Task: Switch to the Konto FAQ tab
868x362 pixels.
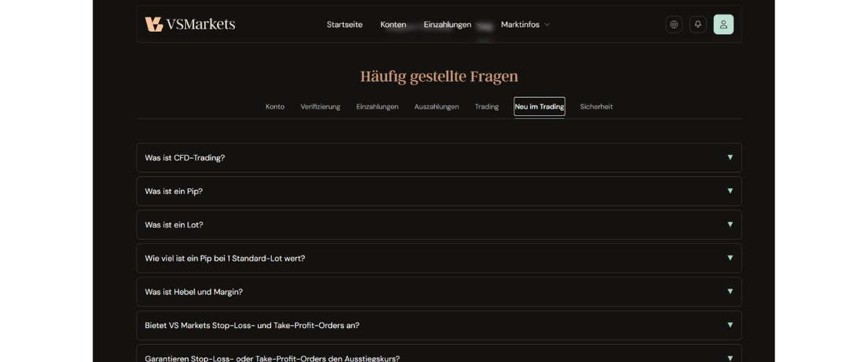Action: pyautogui.click(x=275, y=106)
